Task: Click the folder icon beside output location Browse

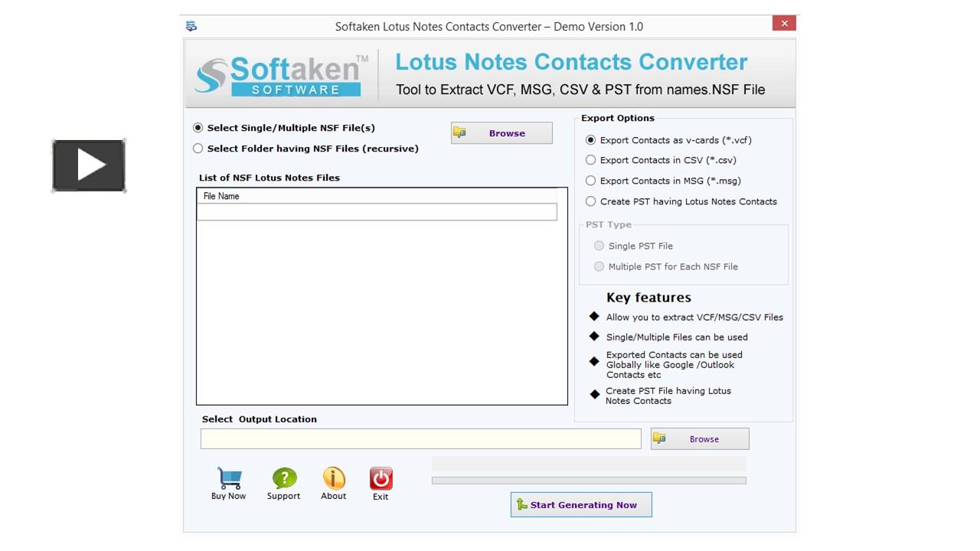Action: 659,438
